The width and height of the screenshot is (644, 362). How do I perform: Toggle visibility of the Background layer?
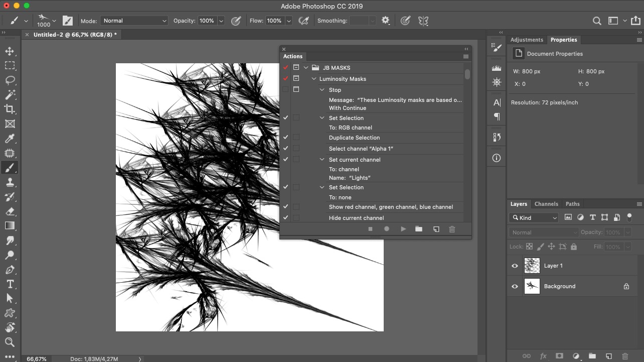(x=515, y=286)
